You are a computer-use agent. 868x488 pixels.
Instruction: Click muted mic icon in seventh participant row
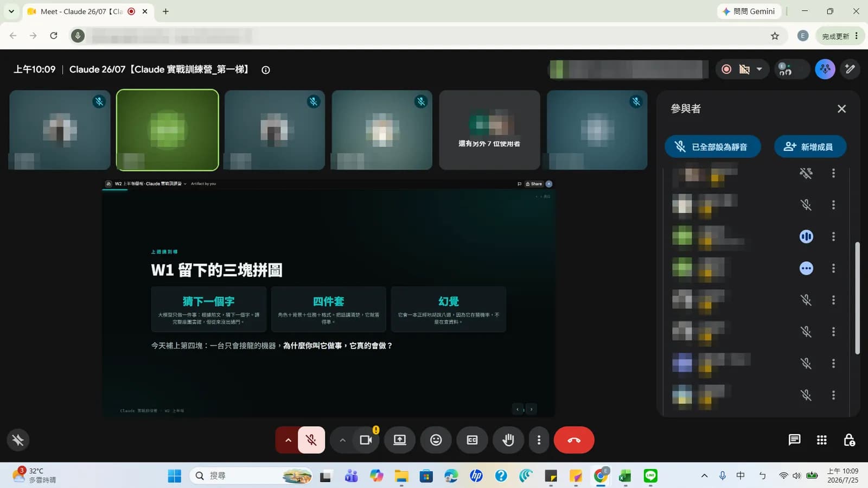tap(806, 363)
